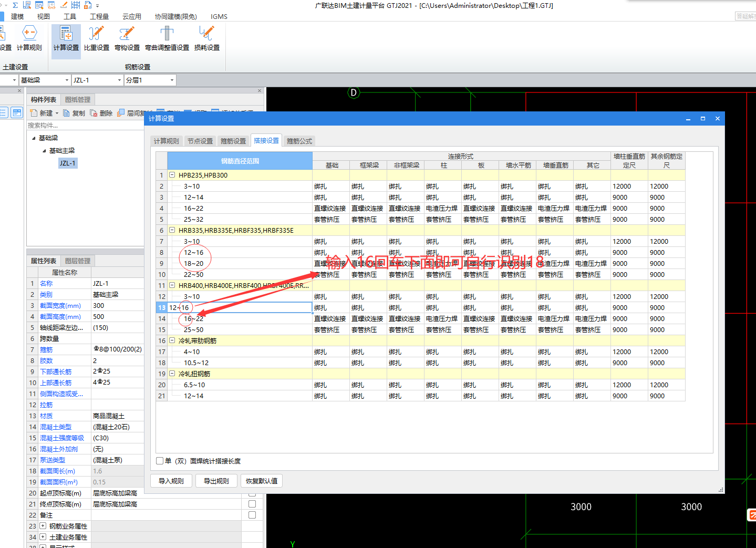
Task: Click the 截面宽度(mm) property link
Action: 60,305
